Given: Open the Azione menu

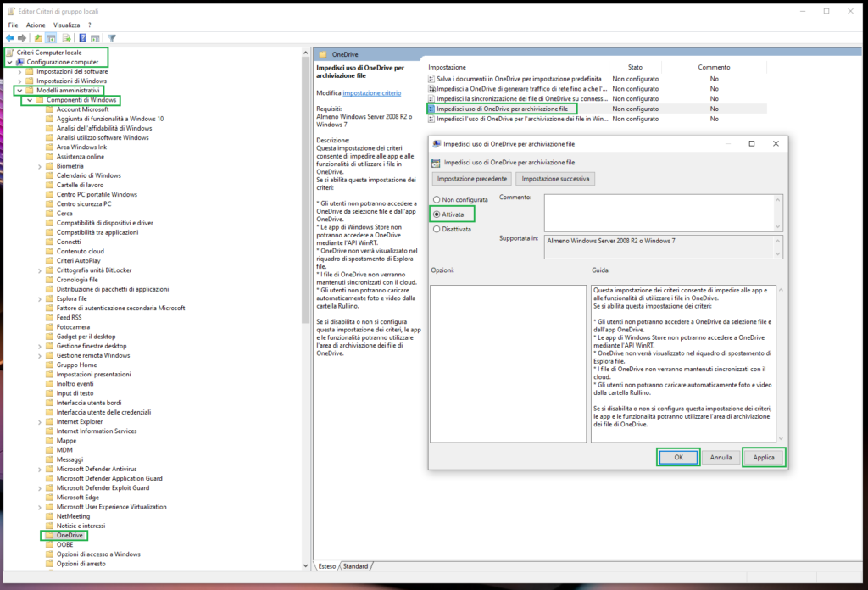Looking at the screenshot, I should click(x=36, y=25).
